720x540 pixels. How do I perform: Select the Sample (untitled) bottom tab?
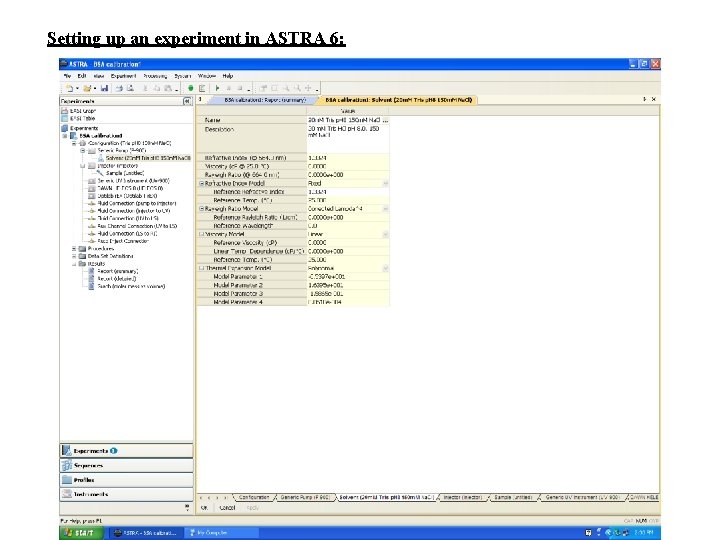(513, 497)
